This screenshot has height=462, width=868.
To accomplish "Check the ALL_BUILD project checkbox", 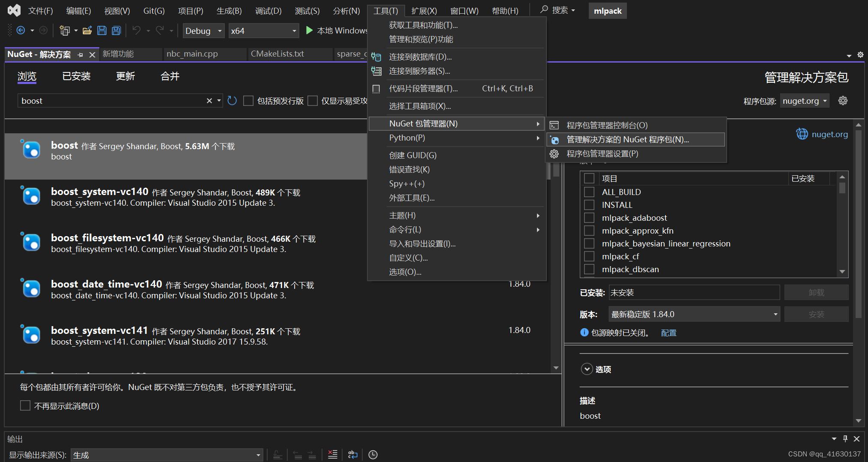I will [x=589, y=192].
